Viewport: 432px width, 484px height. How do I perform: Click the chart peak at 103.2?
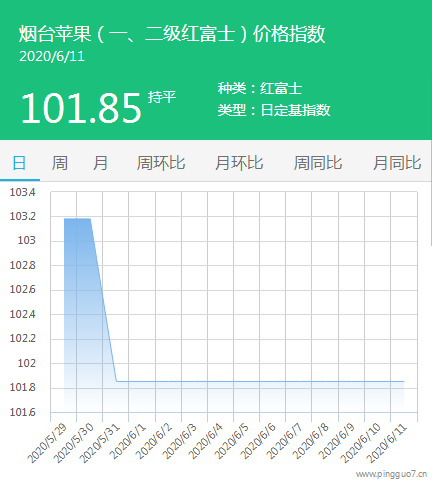pos(77,219)
